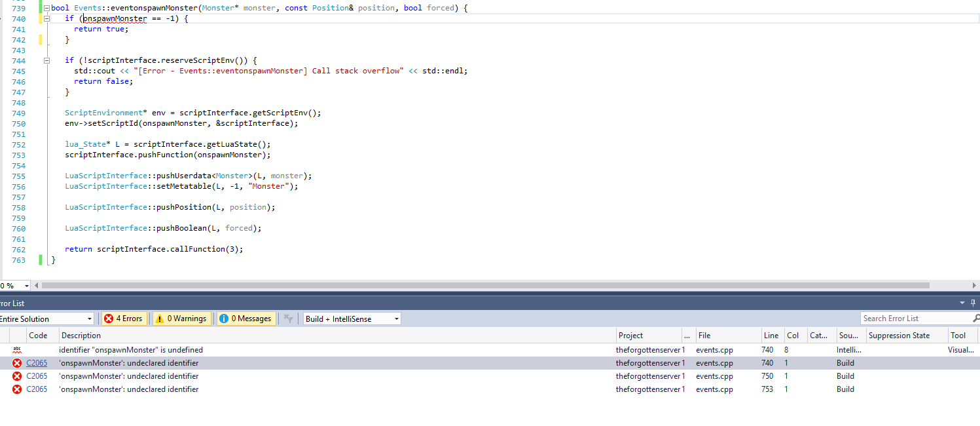Click events.cpp in the line 753 error row

click(x=714, y=389)
